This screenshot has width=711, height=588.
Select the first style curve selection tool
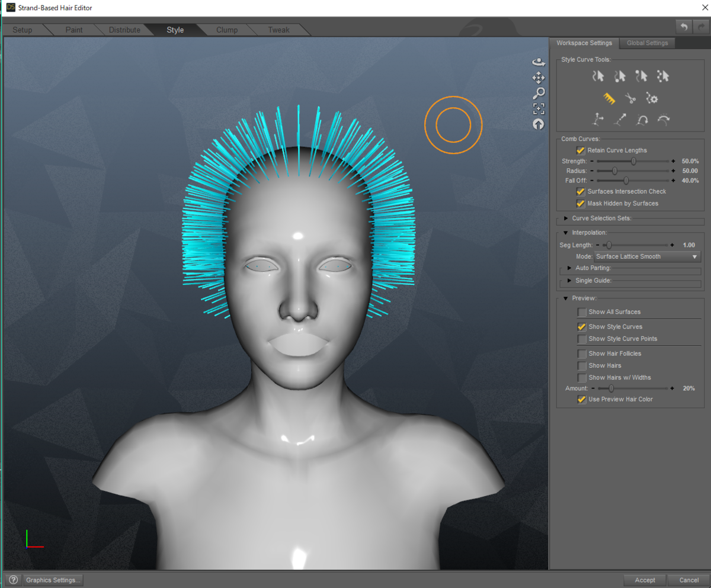597,76
